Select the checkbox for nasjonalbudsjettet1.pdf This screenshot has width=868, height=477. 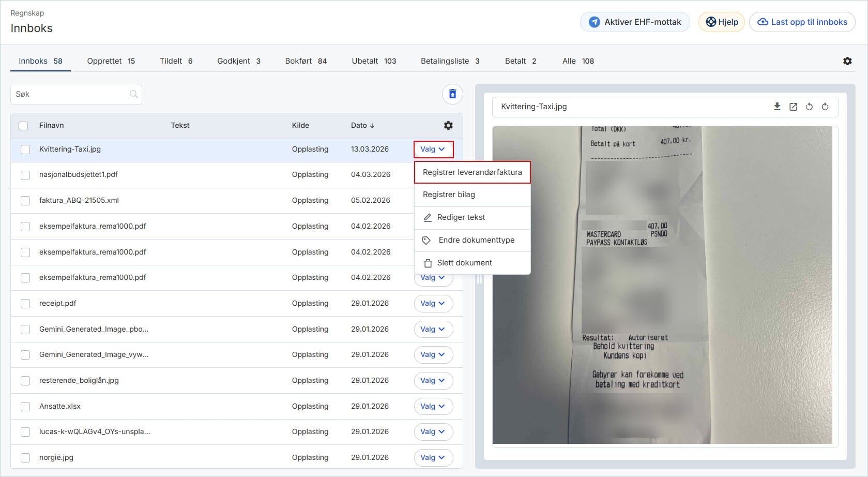[x=25, y=175]
